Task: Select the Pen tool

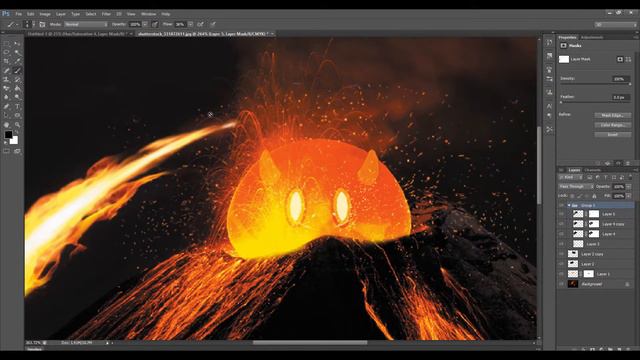Action: coord(7,107)
